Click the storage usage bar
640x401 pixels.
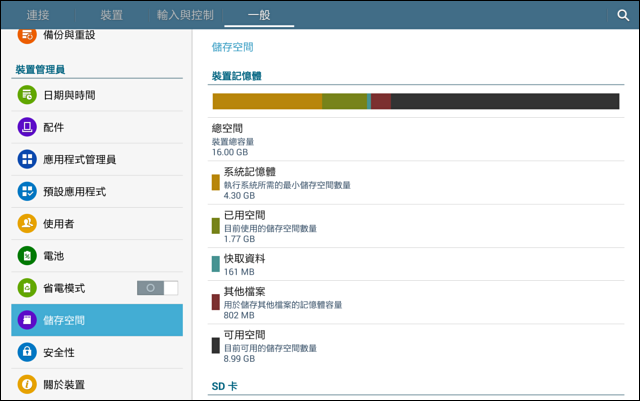416,101
